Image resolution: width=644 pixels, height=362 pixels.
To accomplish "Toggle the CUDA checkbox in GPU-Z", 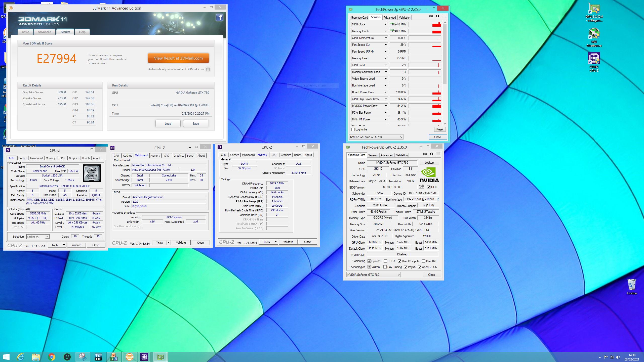I will coord(385,261).
